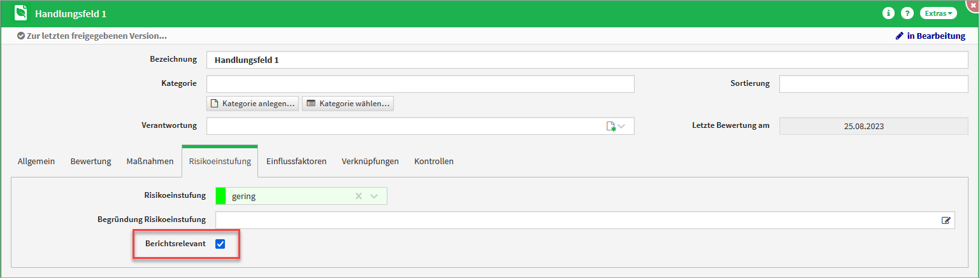Open the help question mark icon

coord(907,13)
